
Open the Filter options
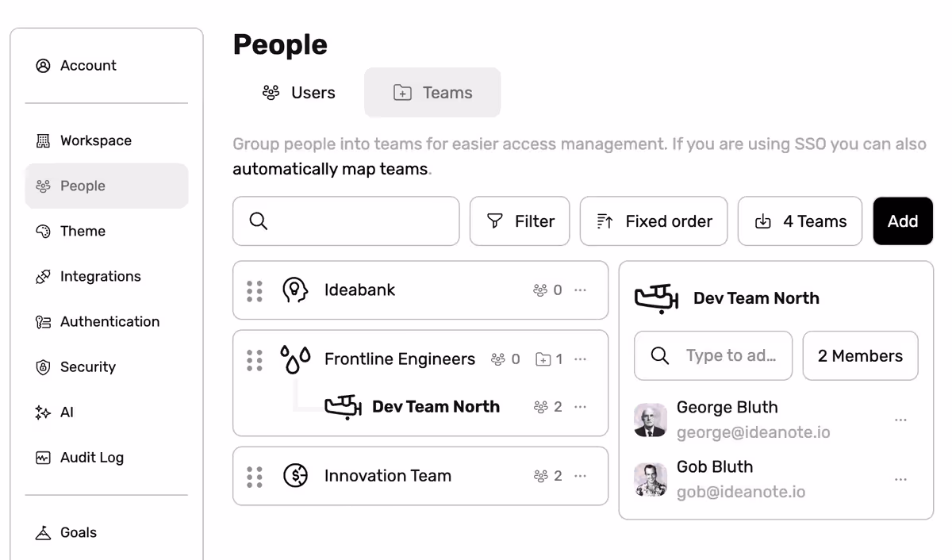pos(520,221)
